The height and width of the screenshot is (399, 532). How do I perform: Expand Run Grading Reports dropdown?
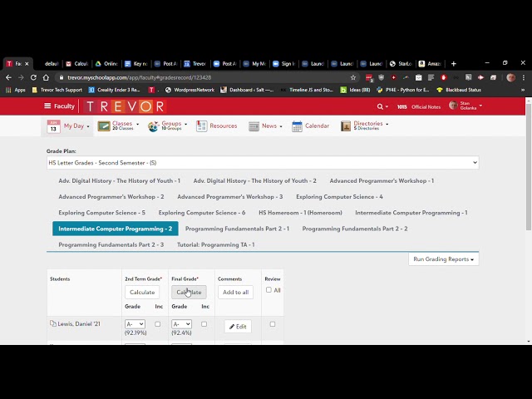[443, 259]
